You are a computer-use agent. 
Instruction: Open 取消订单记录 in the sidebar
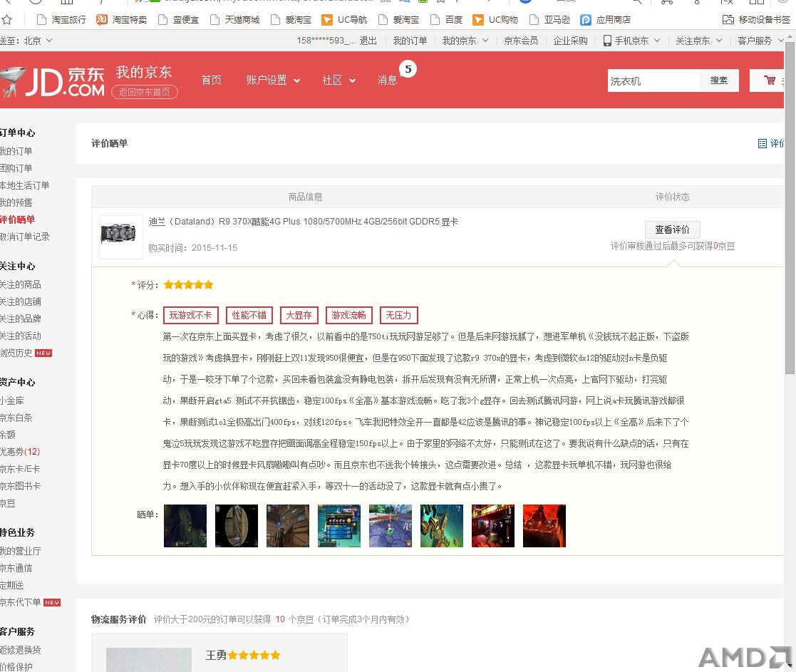click(25, 237)
